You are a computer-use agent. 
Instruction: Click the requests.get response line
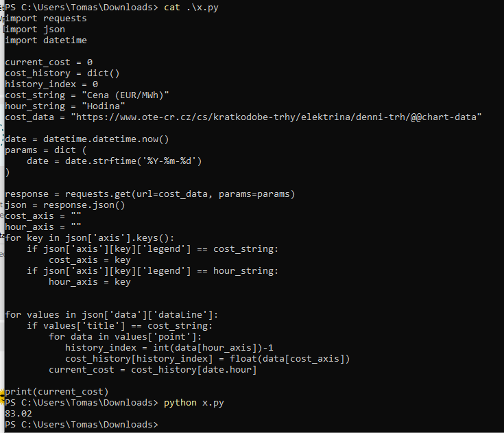click(x=150, y=194)
